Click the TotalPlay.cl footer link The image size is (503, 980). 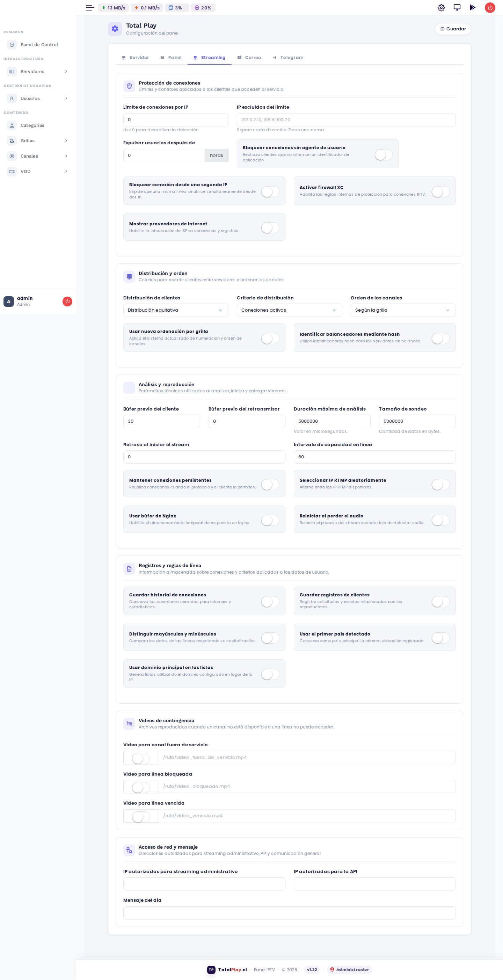click(x=233, y=970)
